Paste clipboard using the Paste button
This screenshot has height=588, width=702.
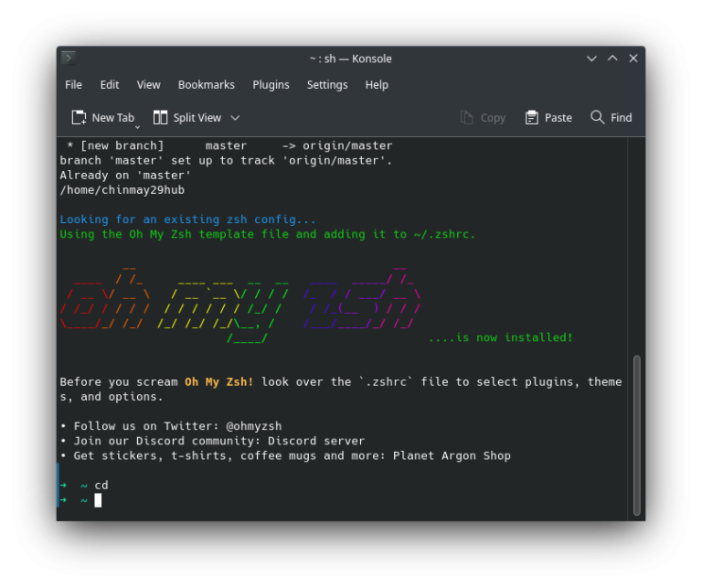pos(548,117)
